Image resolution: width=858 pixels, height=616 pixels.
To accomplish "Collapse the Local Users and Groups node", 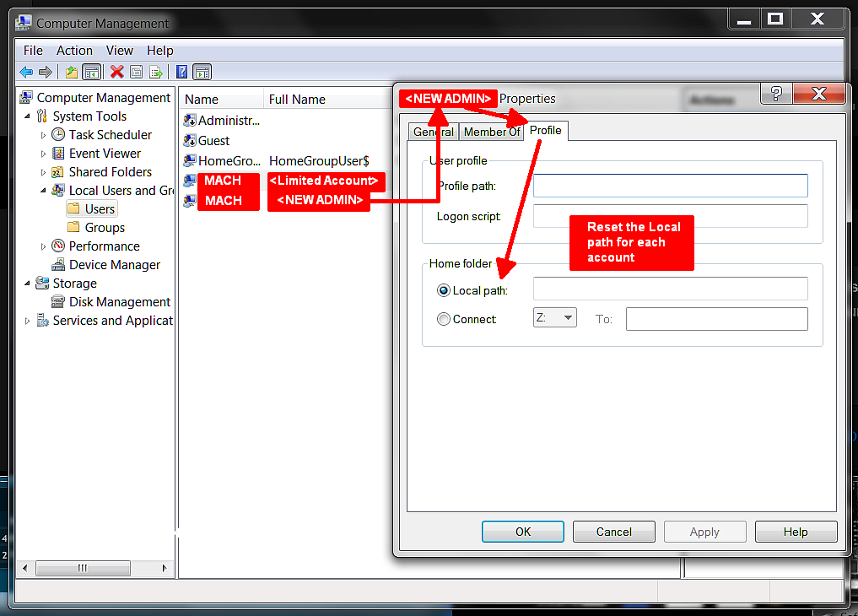I will [43, 191].
